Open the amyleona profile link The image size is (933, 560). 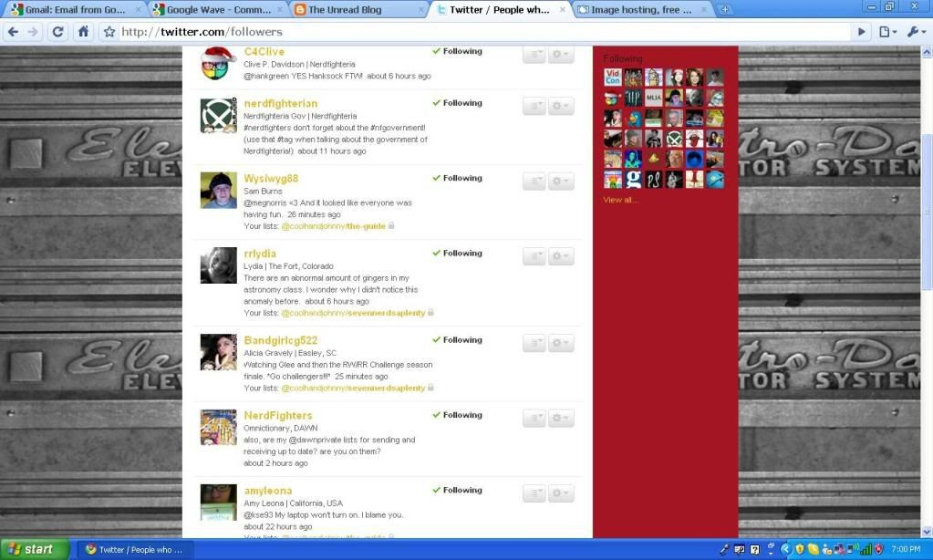[x=268, y=491]
